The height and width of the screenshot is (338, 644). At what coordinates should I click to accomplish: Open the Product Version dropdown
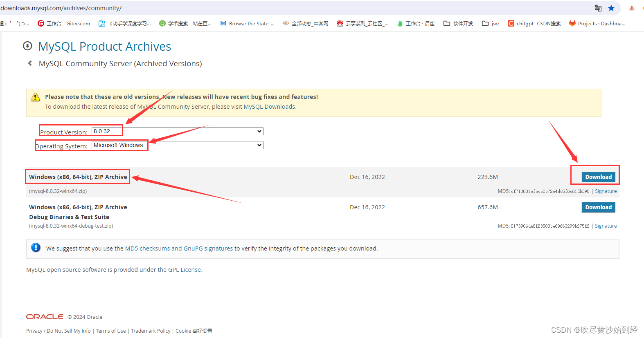tap(178, 131)
